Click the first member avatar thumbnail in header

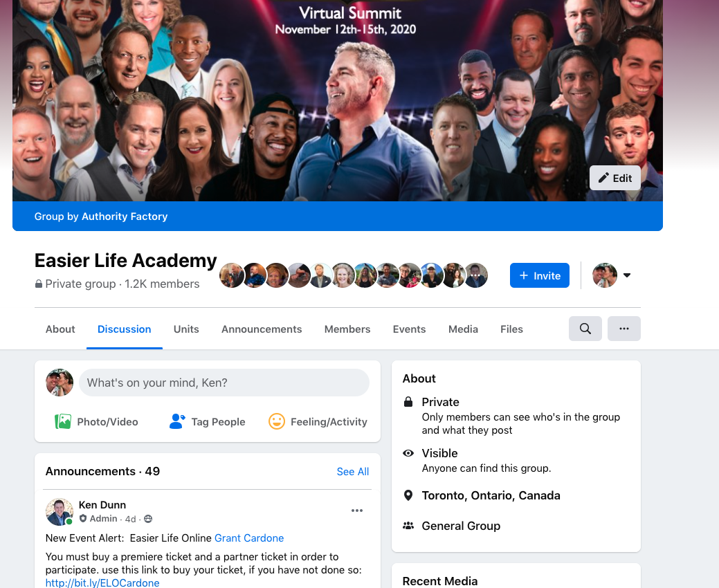pyautogui.click(x=232, y=275)
